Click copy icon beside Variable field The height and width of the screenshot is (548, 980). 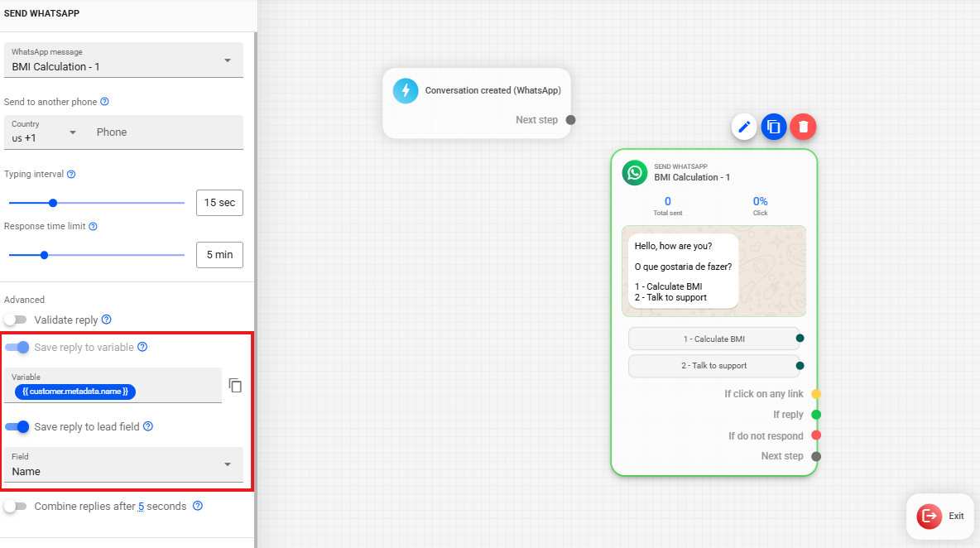pos(235,386)
